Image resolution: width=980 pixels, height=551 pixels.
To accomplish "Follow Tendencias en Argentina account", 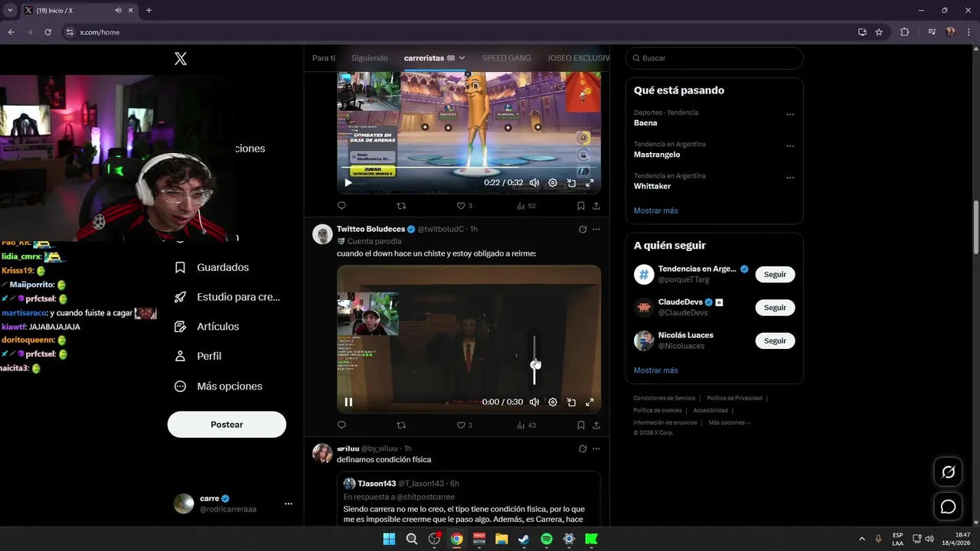I will pos(775,274).
